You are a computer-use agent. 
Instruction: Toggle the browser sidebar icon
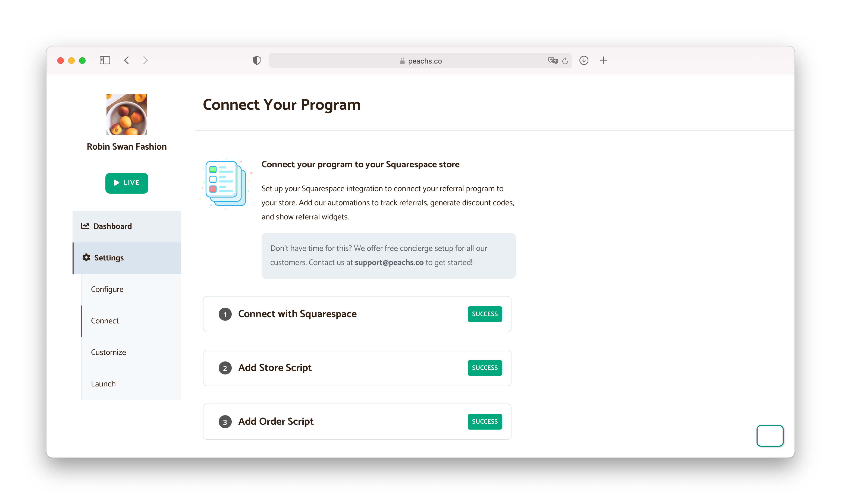pos(105,61)
